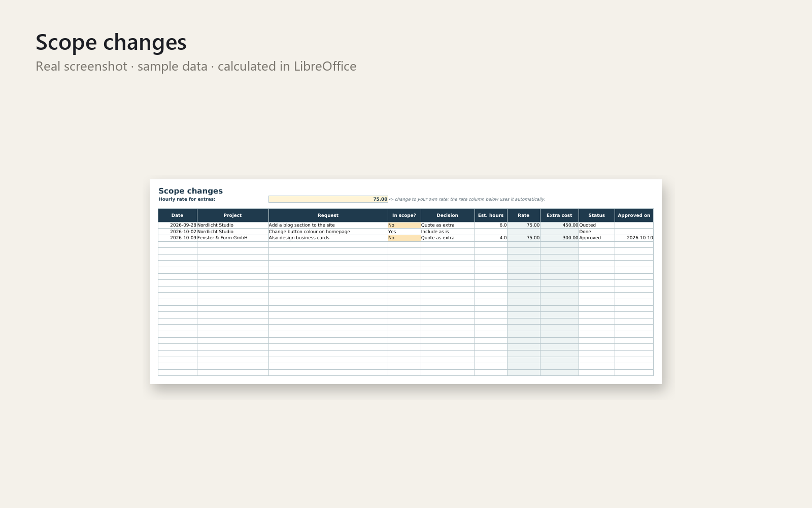Select the 'Date' column header

(x=178, y=215)
